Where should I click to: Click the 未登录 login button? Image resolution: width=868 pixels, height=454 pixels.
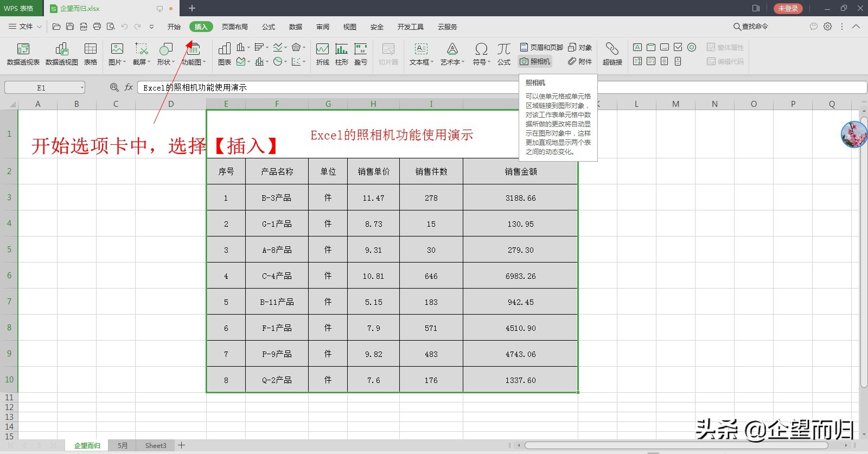click(788, 8)
